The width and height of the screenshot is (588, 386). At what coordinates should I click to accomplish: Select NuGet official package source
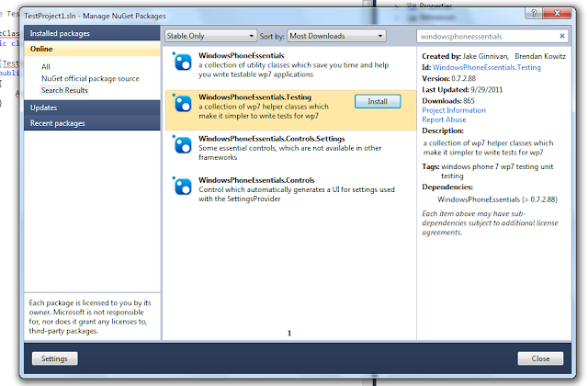click(x=90, y=79)
